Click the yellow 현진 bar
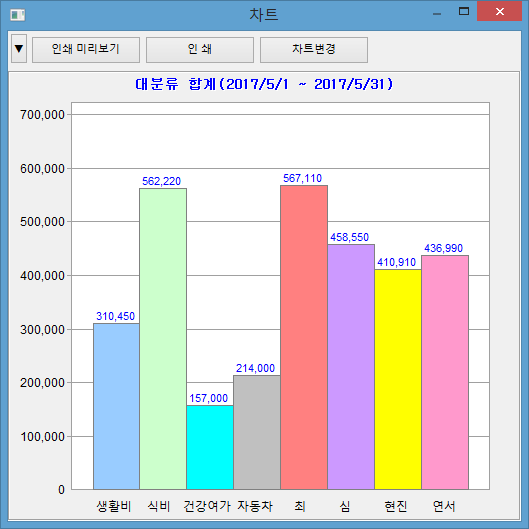Image resolution: width=529 pixels, height=529 pixels. pos(398,379)
